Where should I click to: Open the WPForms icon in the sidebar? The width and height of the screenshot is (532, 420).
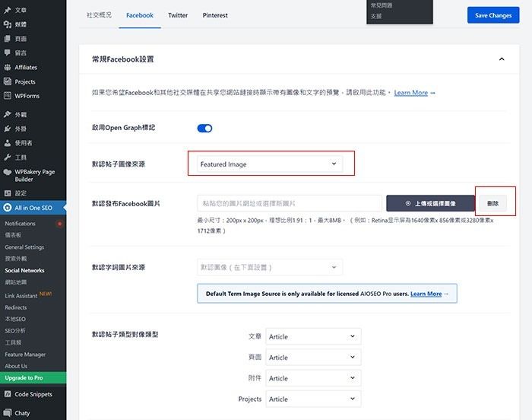8,96
